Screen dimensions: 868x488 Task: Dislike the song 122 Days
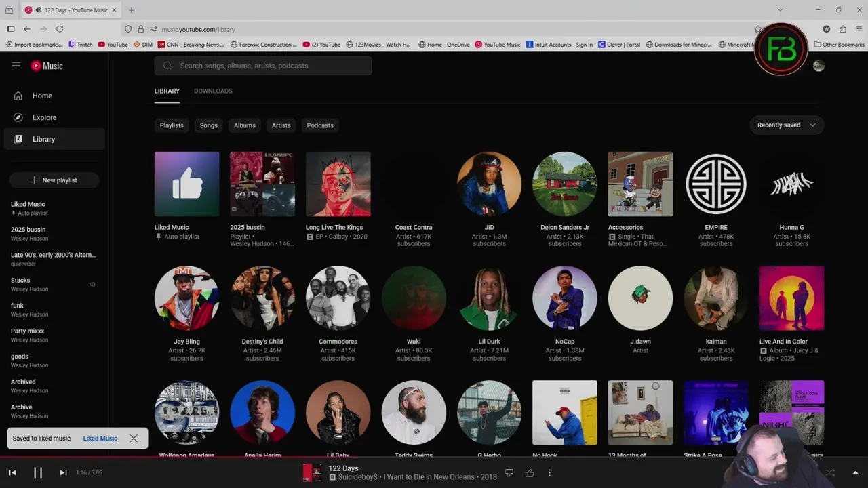coord(509,472)
